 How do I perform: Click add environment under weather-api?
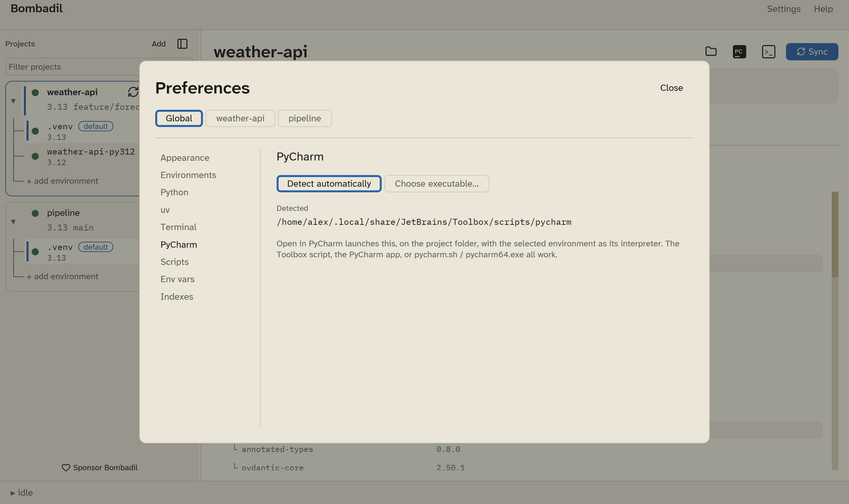[62, 181]
